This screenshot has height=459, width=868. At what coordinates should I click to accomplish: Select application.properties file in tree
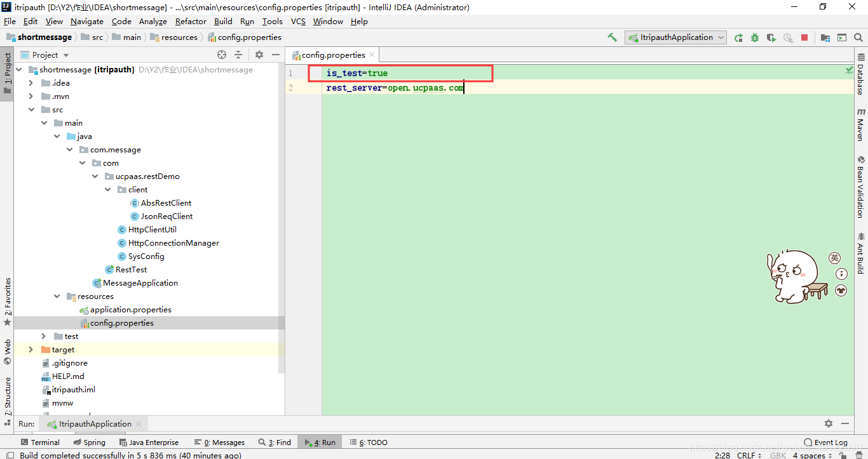pyautogui.click(x=125, y=310)
